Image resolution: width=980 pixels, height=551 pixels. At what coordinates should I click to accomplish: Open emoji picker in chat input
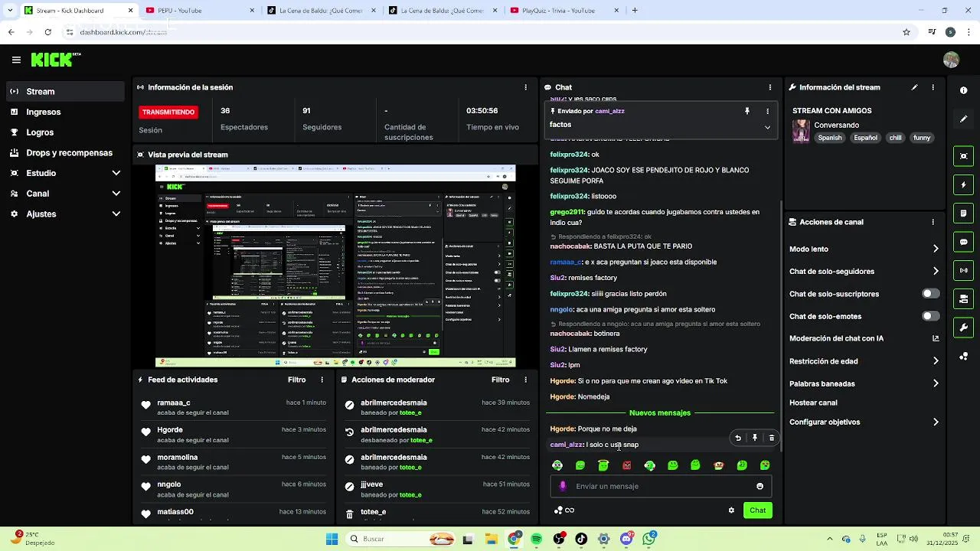(759, 486)
